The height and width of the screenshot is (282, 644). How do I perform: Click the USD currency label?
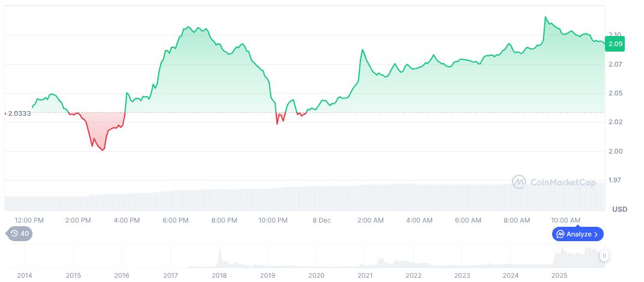point(619,209)
